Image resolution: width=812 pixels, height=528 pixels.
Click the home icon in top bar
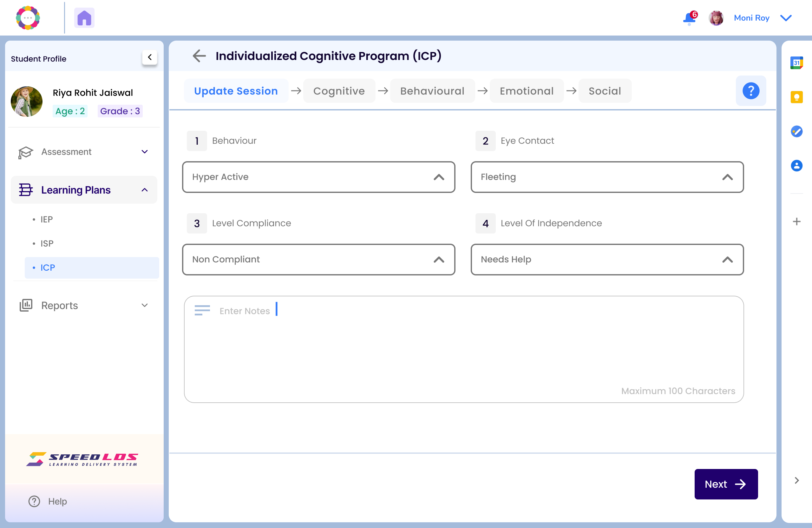(x=84, y=18)
